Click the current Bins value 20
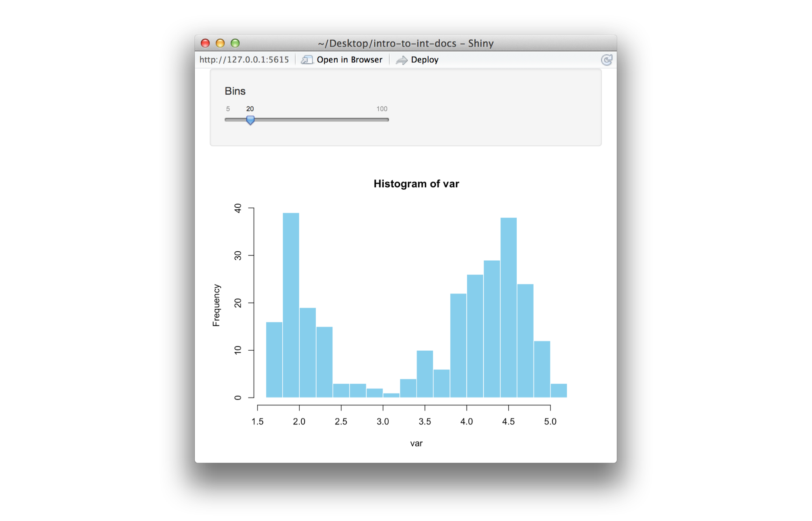Screen dimensions: 812x521 pyautogui.click(x=250, y=108)
